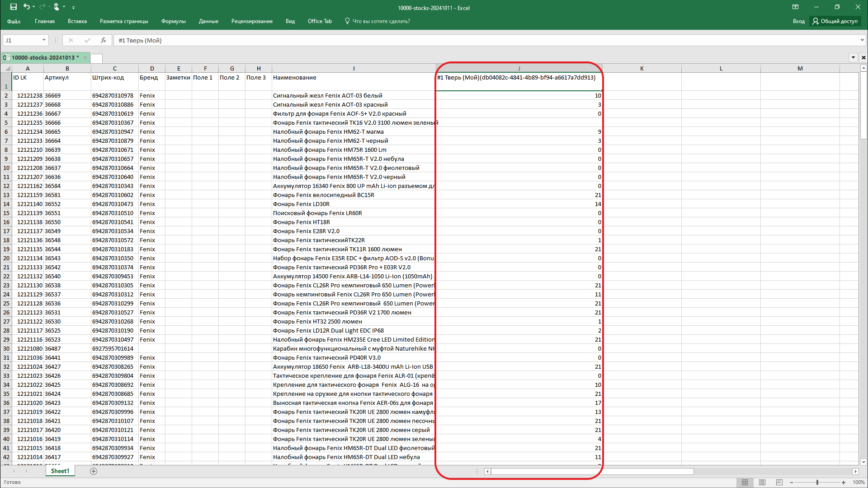868x488 pixels.
Task: Click the Undo arrow icon
Action: tap(27, 7)
